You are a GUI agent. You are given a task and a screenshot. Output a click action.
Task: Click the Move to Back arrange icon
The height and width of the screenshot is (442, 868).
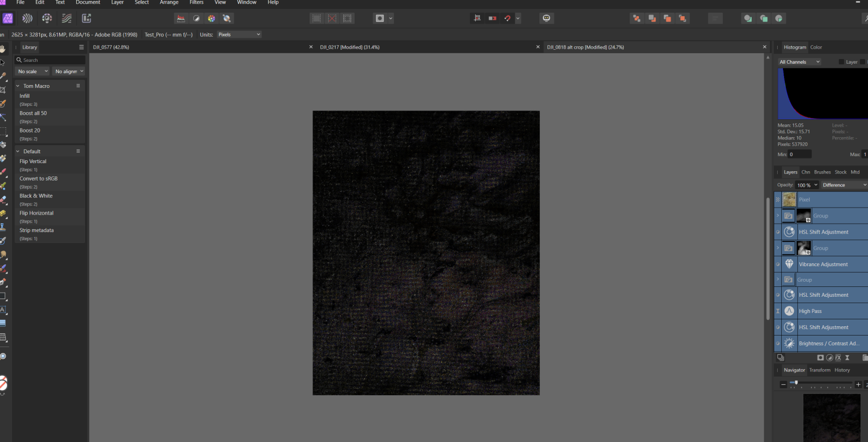tap(637, 19)
